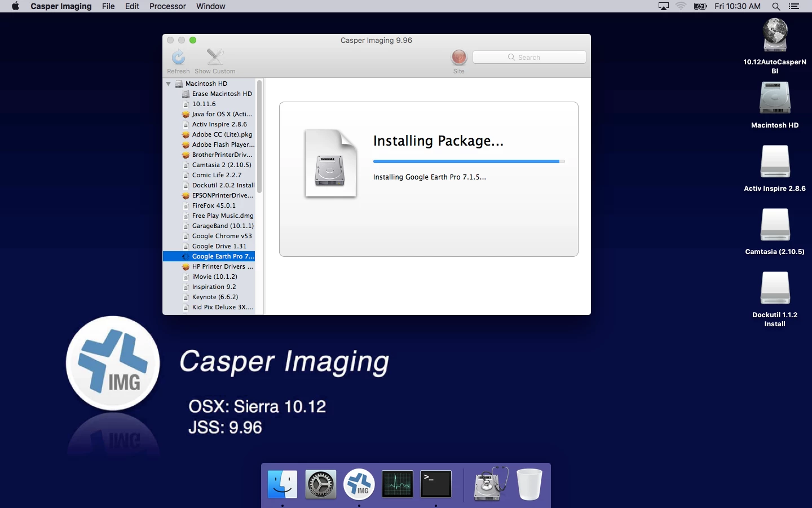
Task: Click the disk image package icon
Action: [x=330, y=163]
